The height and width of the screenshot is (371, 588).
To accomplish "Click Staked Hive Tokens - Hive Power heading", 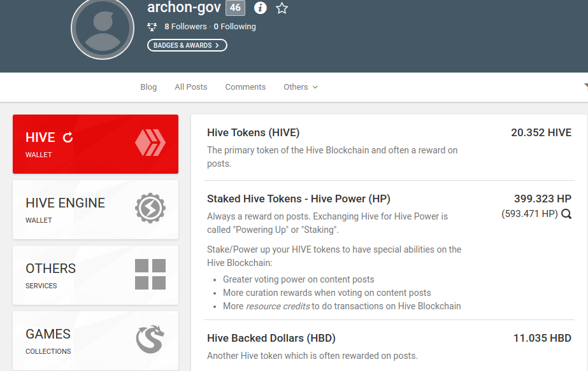I will [299, 199].
